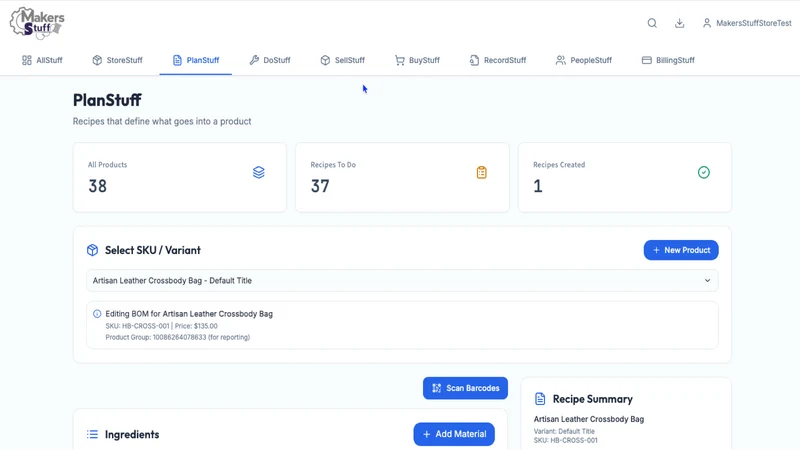Click the clipboard icon in Recipes To Do card
The height and width of the screenshot is (450, 800).
point(482,172)
